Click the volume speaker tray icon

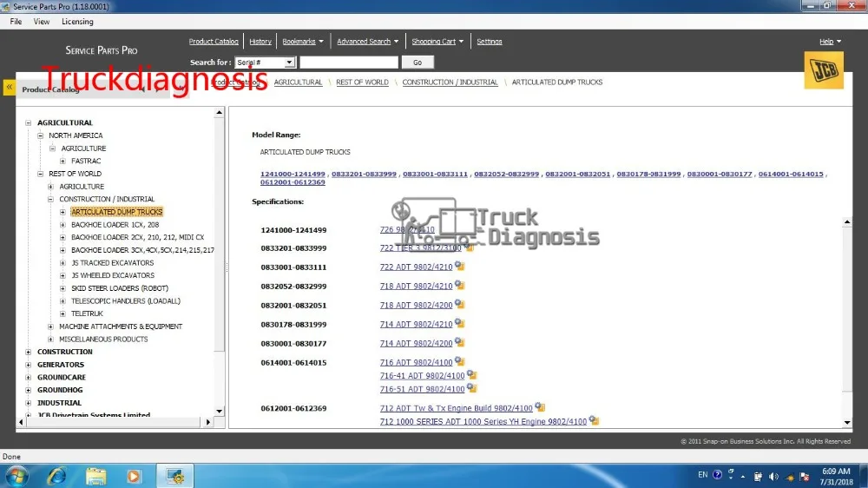[x=774, y=477]
